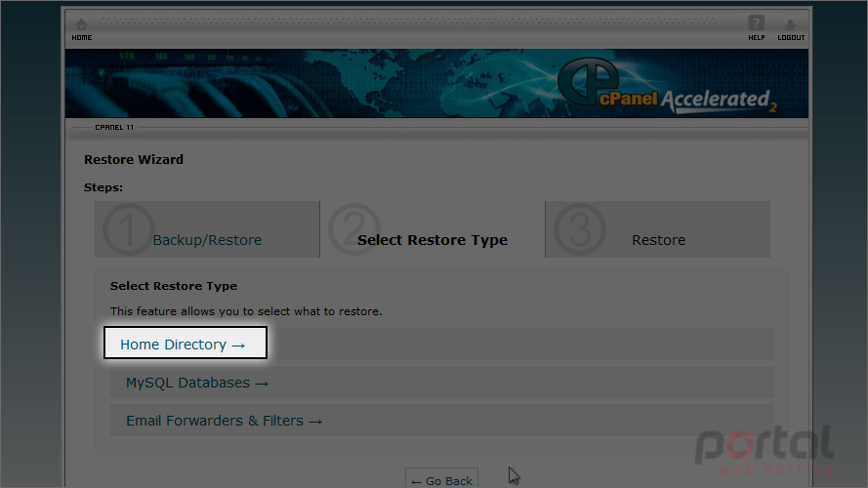Screen dimensions: 868x488
Task: Click the CPANEL 11 breadcrumb label
Action: tap(114, 127)
